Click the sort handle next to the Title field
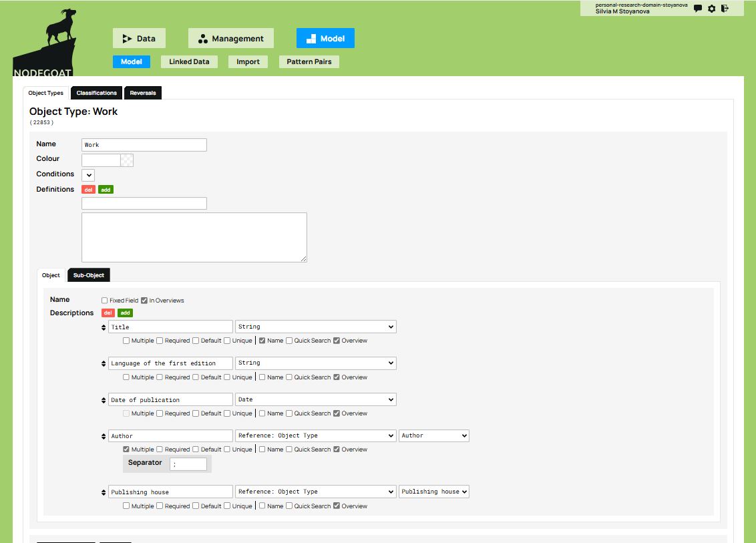Image resolution: width=756 pixels, height=543 pixels. (104, 326)
